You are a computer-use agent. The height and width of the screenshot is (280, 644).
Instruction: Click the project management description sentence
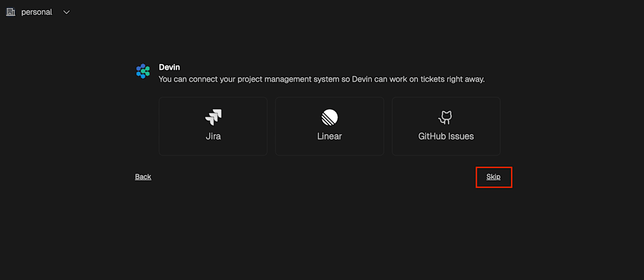point(322,79)
